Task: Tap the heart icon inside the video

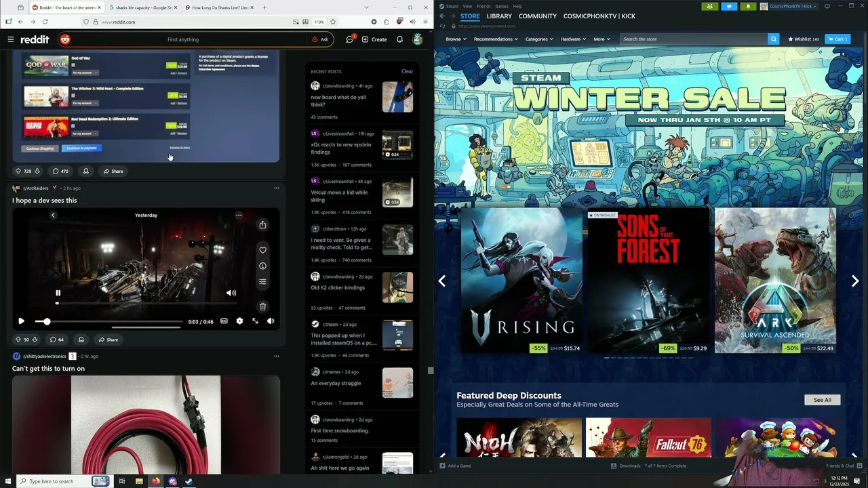Action: (x=262, y=250)
